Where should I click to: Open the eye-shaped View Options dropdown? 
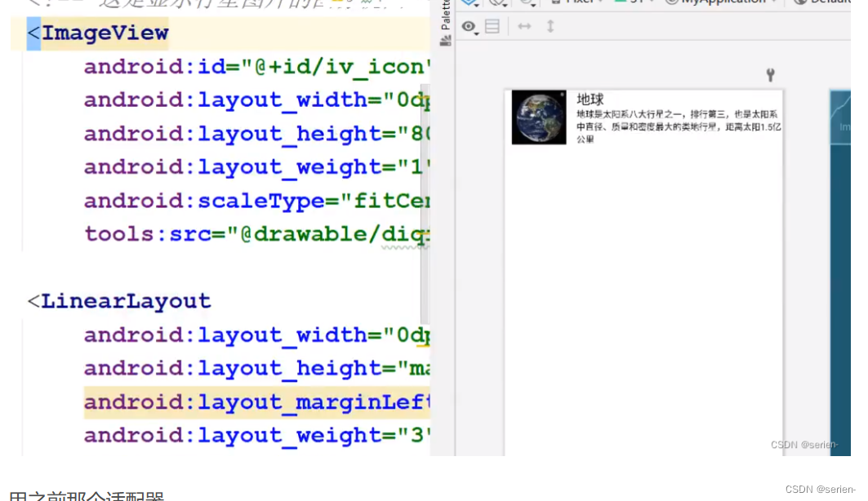tap(470, 27)
